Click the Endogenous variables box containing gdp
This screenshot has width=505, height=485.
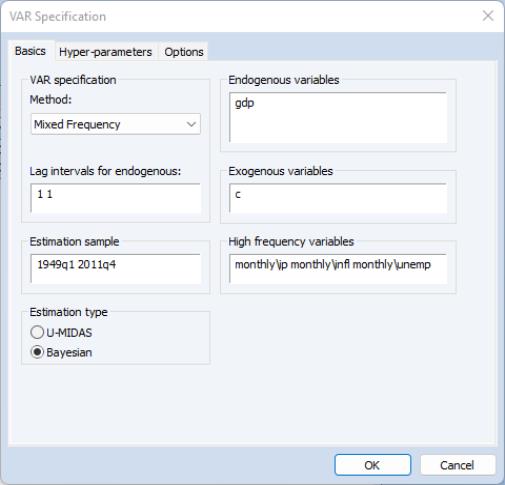(x=338, y=117)
